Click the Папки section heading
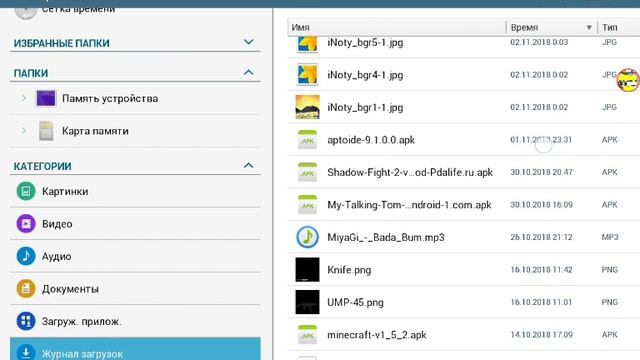The width and height of the screenshot is (640, 360). pos(31,73)
